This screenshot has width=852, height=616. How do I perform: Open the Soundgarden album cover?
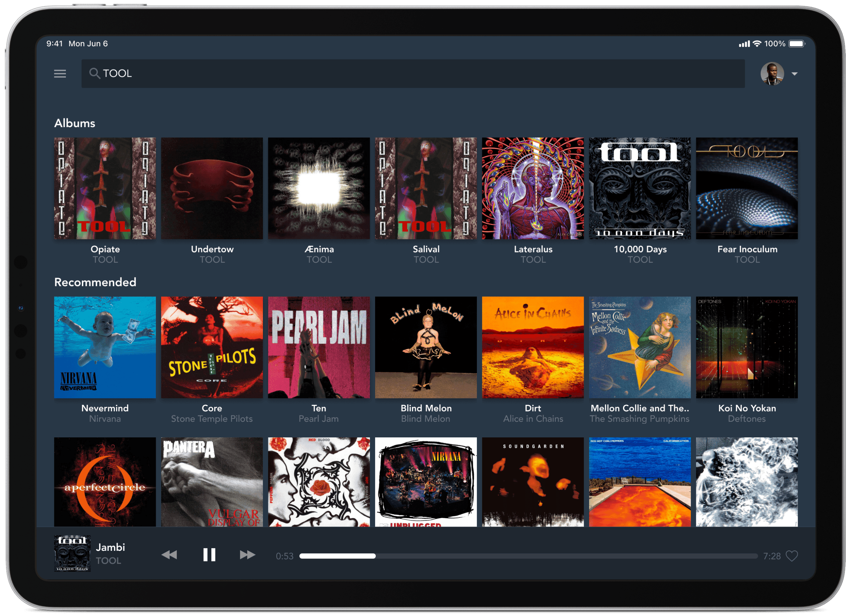[533, 482]
